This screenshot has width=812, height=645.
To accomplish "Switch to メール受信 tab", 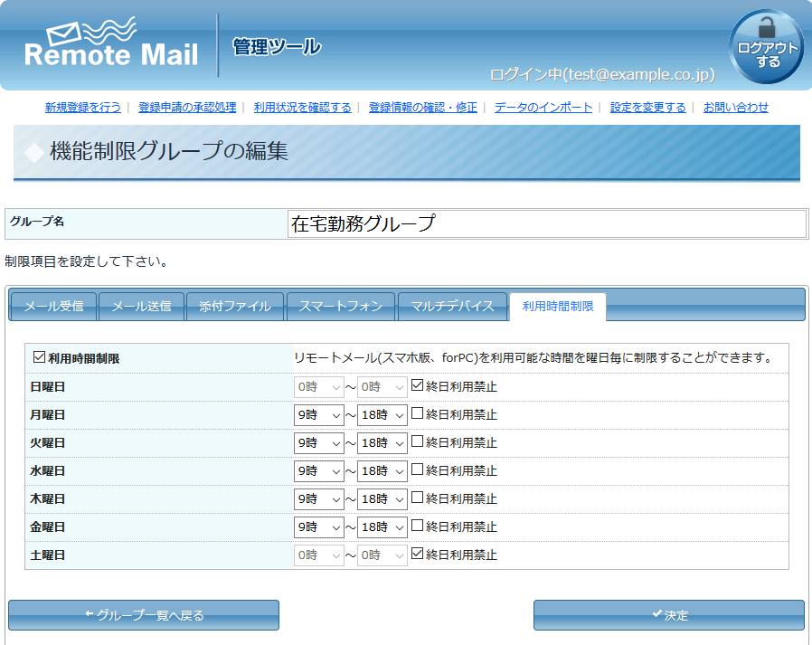I will point(54,306).
